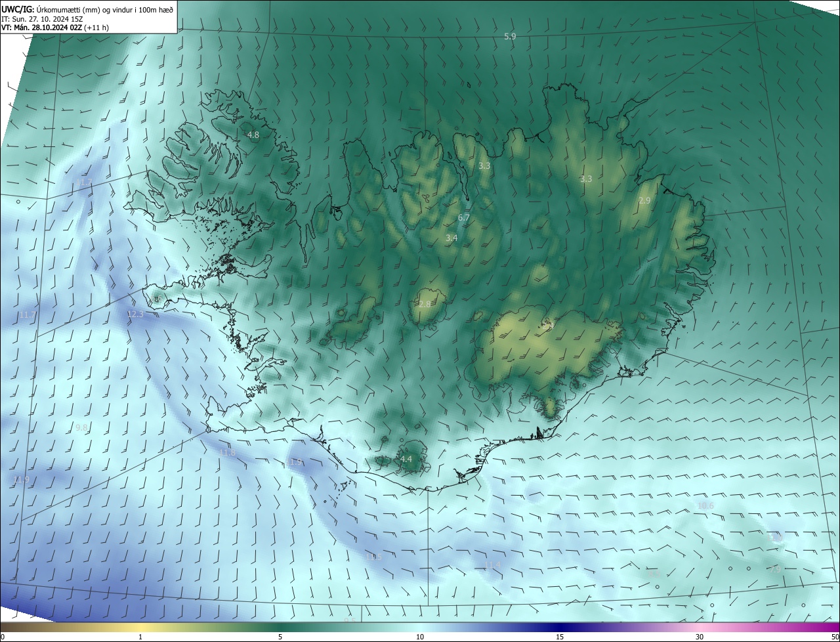
Task: Click the map value "7.9"
Action: click(775, 569)
